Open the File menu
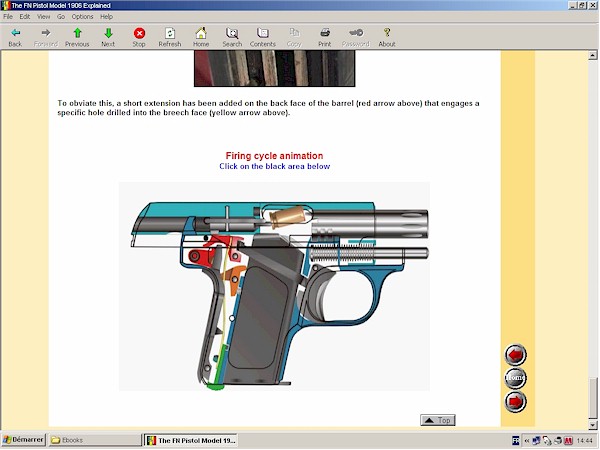This screenshot has width=600, height=450. (8, 16)
